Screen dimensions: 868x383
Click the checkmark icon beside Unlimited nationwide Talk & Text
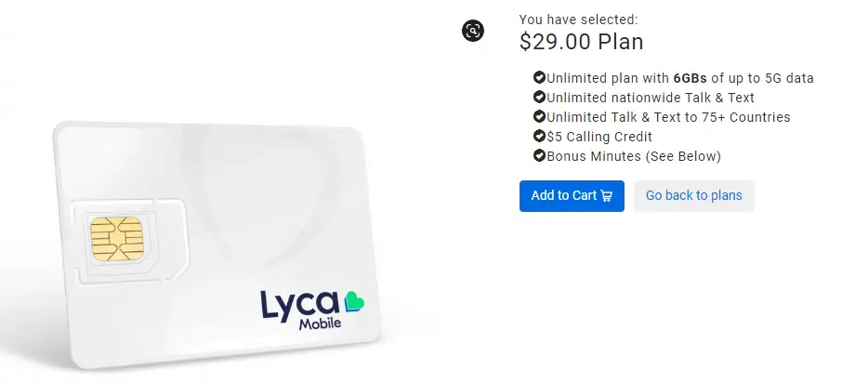click(x=539, y=97)
